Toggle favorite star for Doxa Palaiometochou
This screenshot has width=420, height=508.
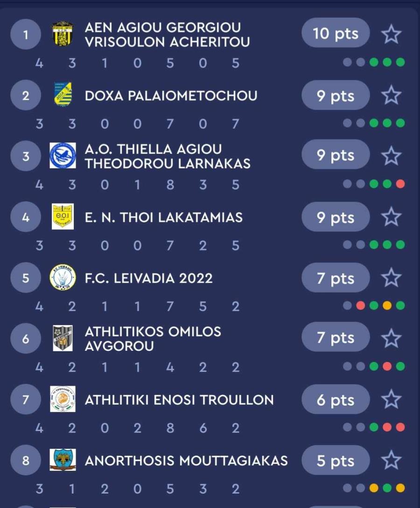pos(391,95)
